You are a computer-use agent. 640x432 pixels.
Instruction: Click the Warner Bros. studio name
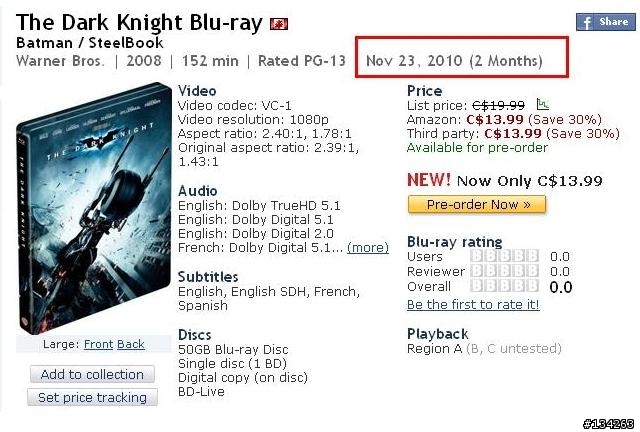click(60, 61)
